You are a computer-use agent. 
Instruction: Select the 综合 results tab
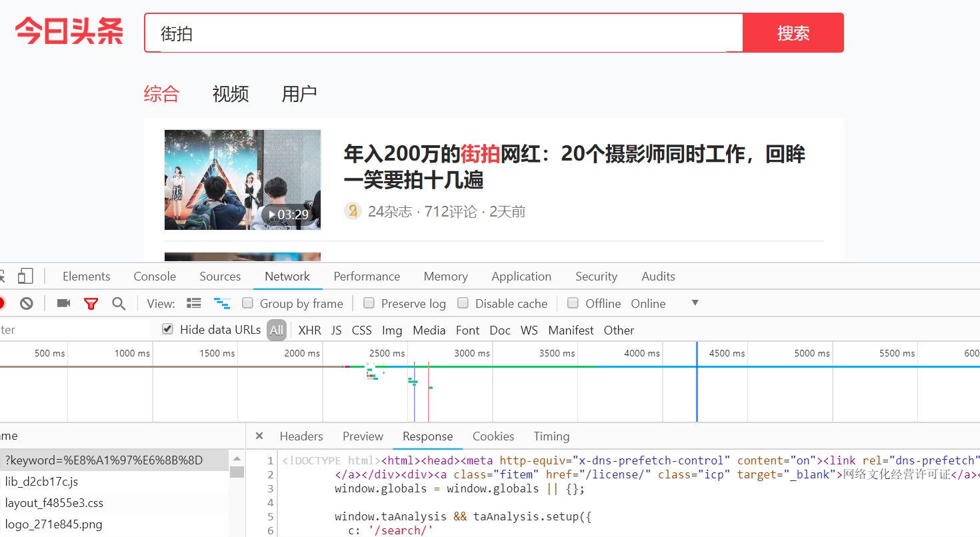coord(161,94)
